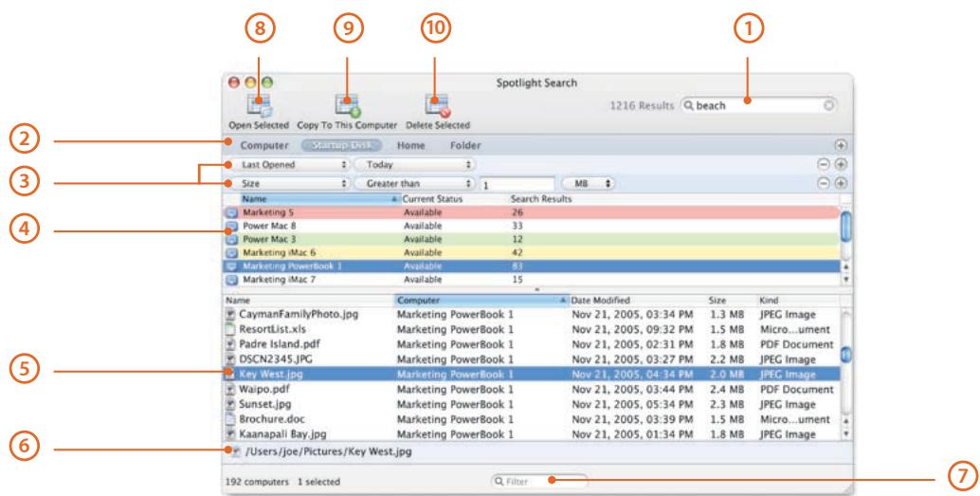This screenshot has width=980, height=496.
Task: Click the Marketing 5 computer icon
Action: [x=231, y=212]
